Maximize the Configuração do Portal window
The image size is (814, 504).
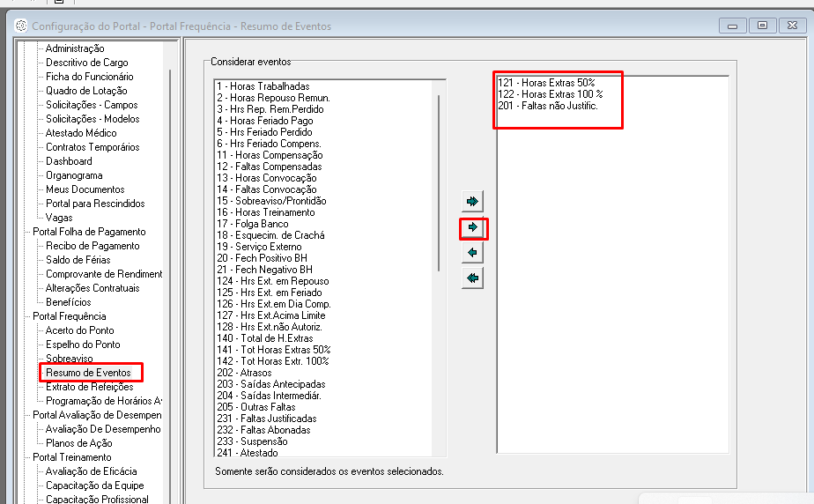(x=763, y=26)
